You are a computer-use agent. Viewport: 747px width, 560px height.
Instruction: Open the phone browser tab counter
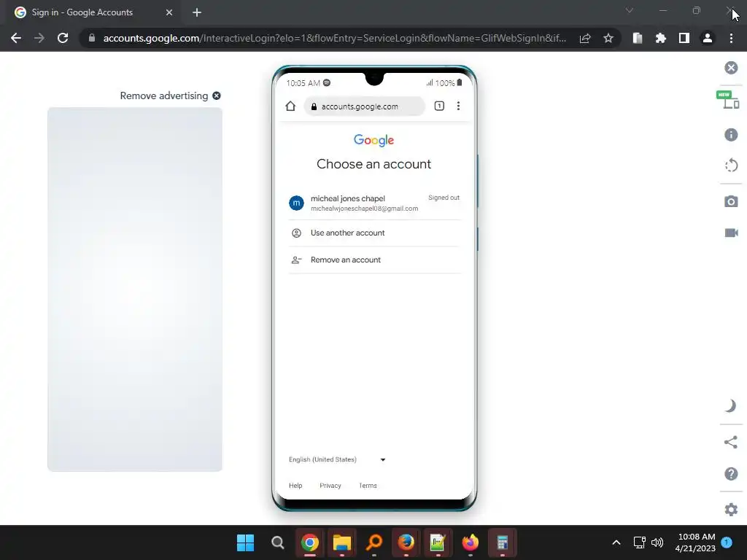click(439, 106)
